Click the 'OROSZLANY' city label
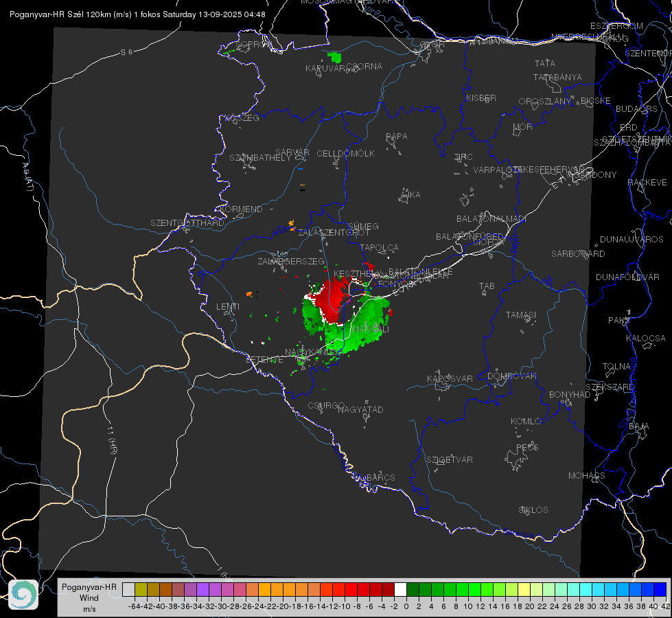The image size is (672, 618). [x=545, y=102]
